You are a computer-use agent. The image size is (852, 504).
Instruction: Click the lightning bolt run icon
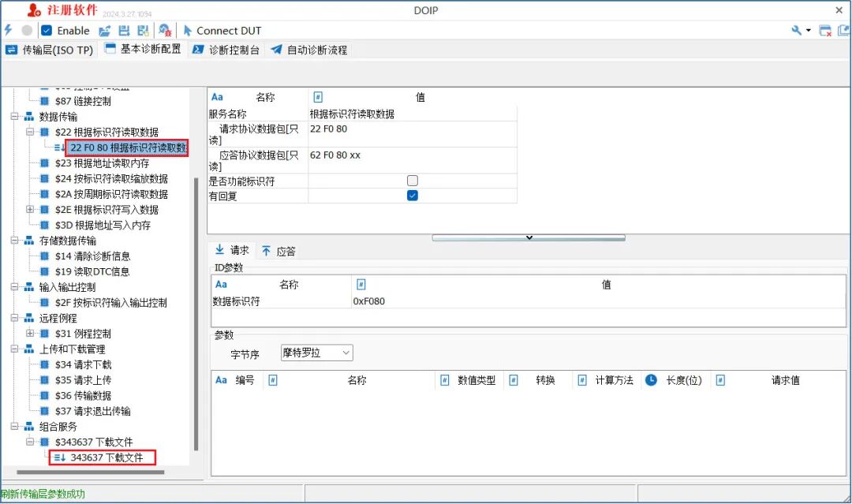click(8, 30)
